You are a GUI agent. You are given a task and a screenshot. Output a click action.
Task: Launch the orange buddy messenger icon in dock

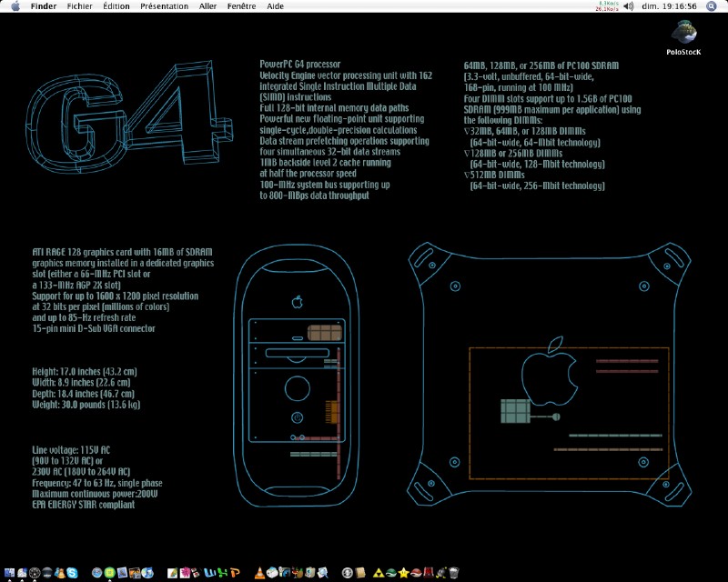point(60,573)
